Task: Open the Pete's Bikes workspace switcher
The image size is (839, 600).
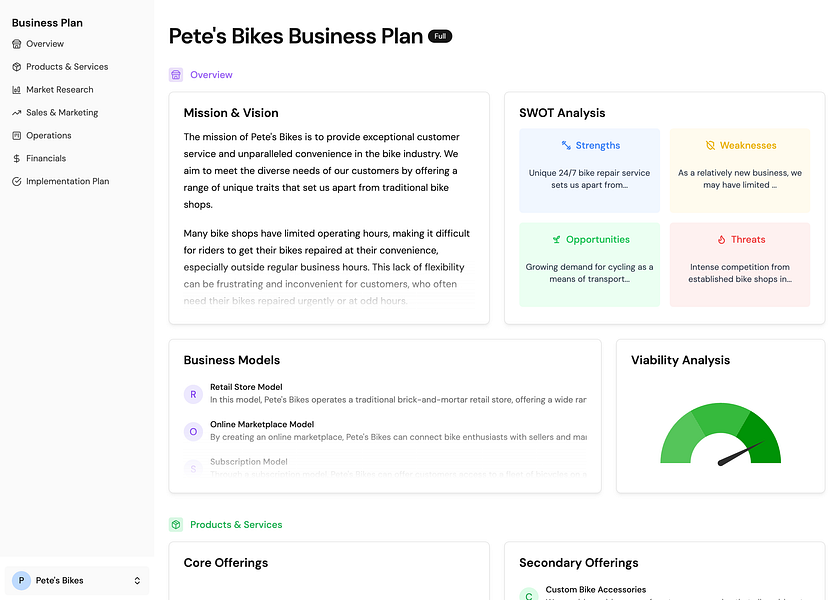Action: click(x=77, y=580)
